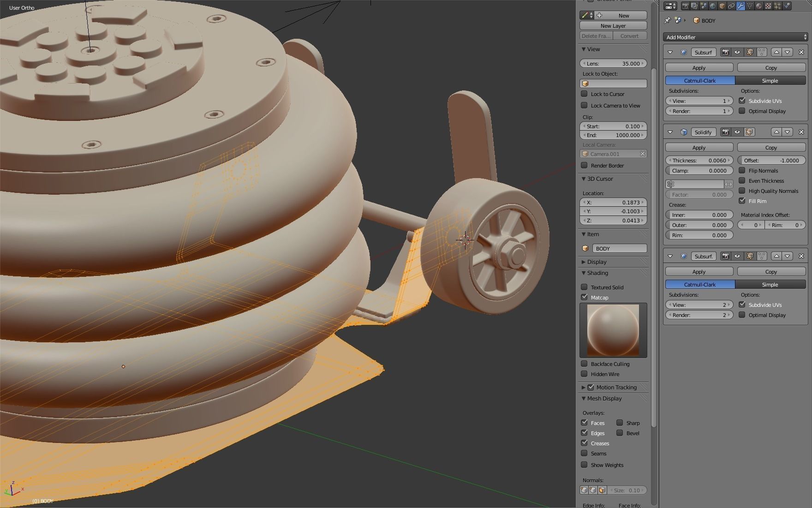
Task: Click the New Layer grease pencil button
Action: 613,26
